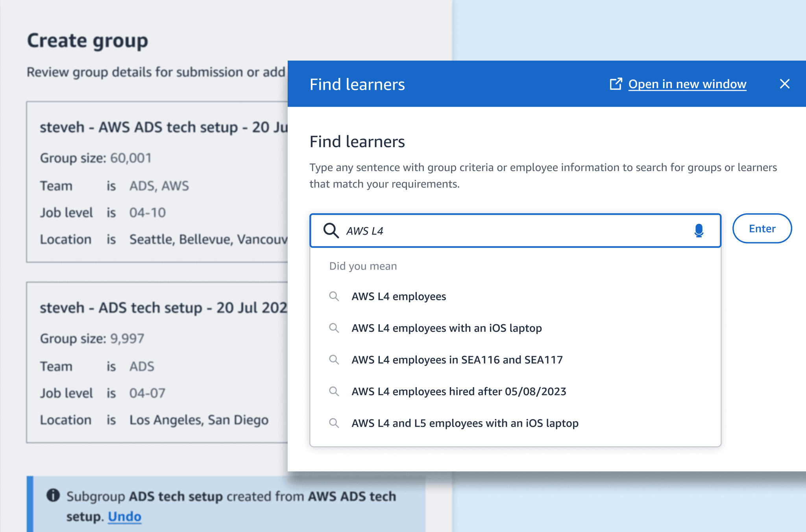Open the AWS ADS tech setup group card
806x532 pixels.
pos(157,182)
